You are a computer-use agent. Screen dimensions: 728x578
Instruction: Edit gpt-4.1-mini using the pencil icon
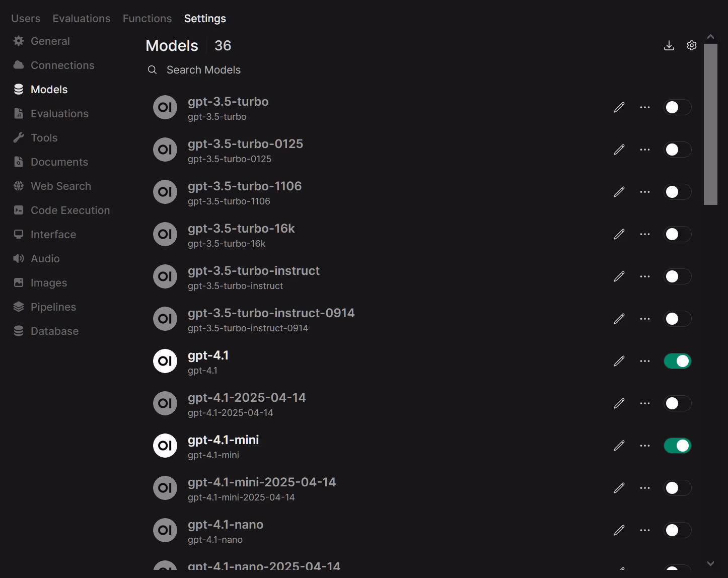pyautogui.click(x=619, y=446)
